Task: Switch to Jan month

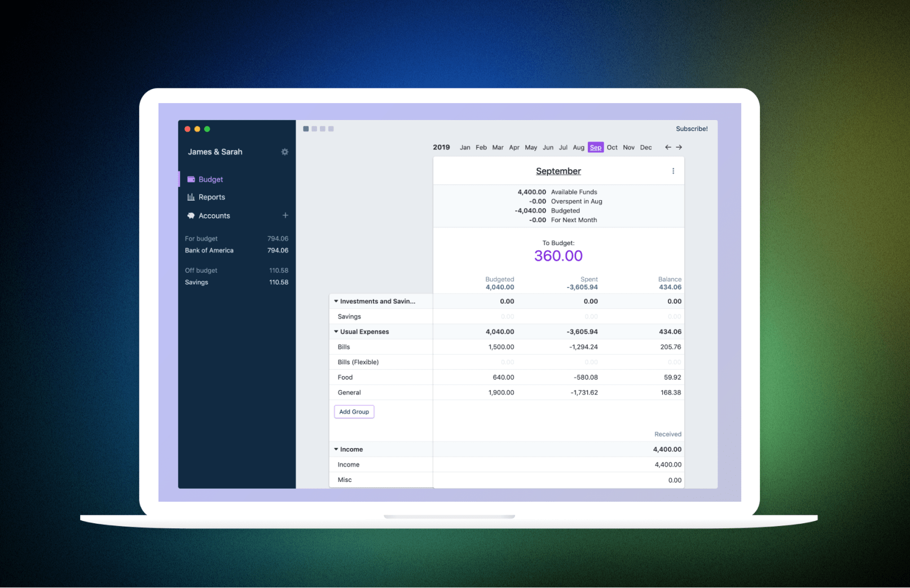Action: pos(465,148)
